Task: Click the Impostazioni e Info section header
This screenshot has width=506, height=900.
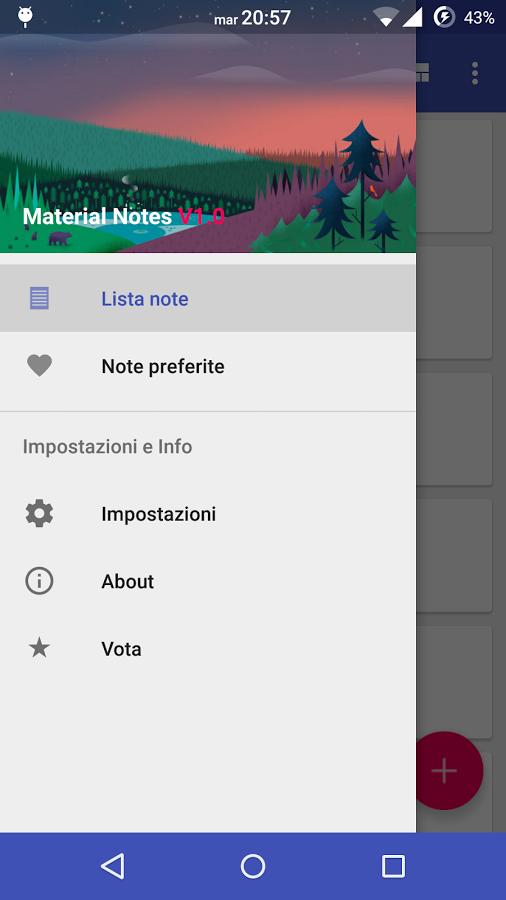Action: 107,447
